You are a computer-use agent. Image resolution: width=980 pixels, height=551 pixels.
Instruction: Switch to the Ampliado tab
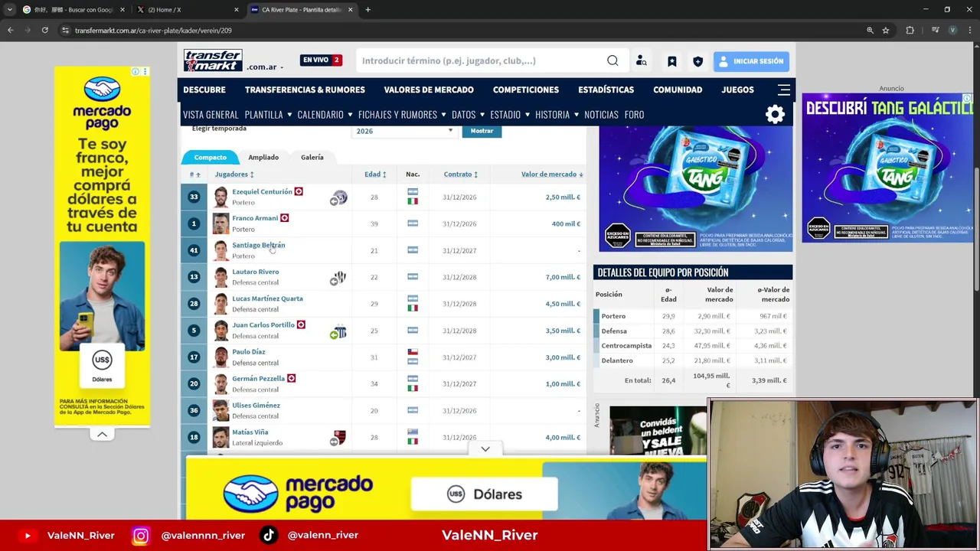[263, 157]
